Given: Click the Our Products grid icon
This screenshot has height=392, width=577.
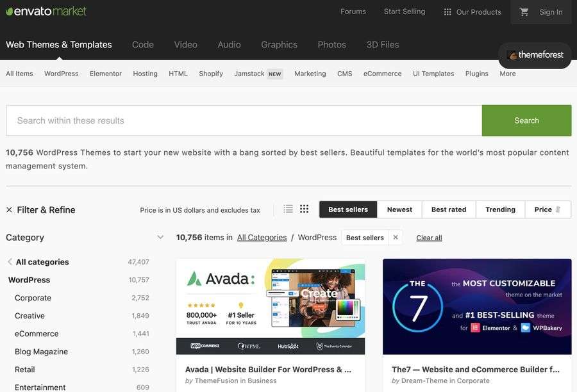Looking at the screenshot, I should tap(447, 12).
